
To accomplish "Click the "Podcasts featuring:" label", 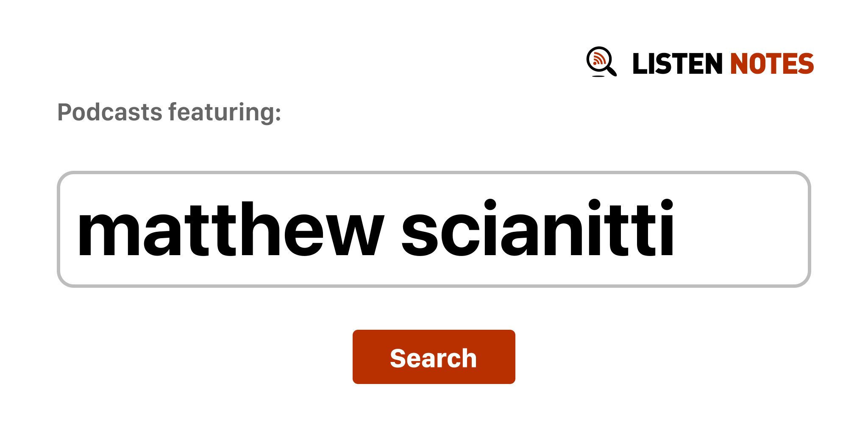I will (x=169, y=112).
